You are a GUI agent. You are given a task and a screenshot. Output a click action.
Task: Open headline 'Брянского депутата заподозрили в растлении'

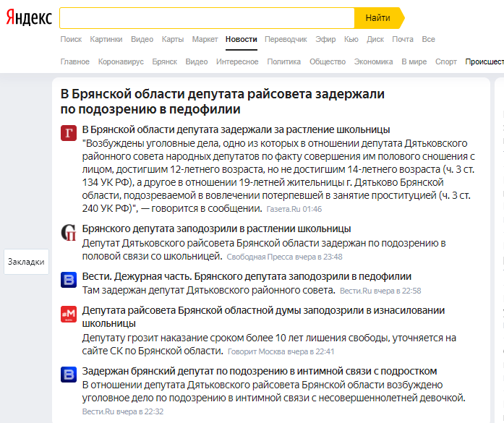[216, 228]
